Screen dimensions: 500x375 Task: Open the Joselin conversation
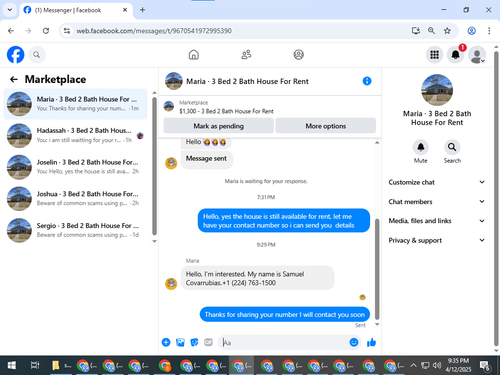75,167
